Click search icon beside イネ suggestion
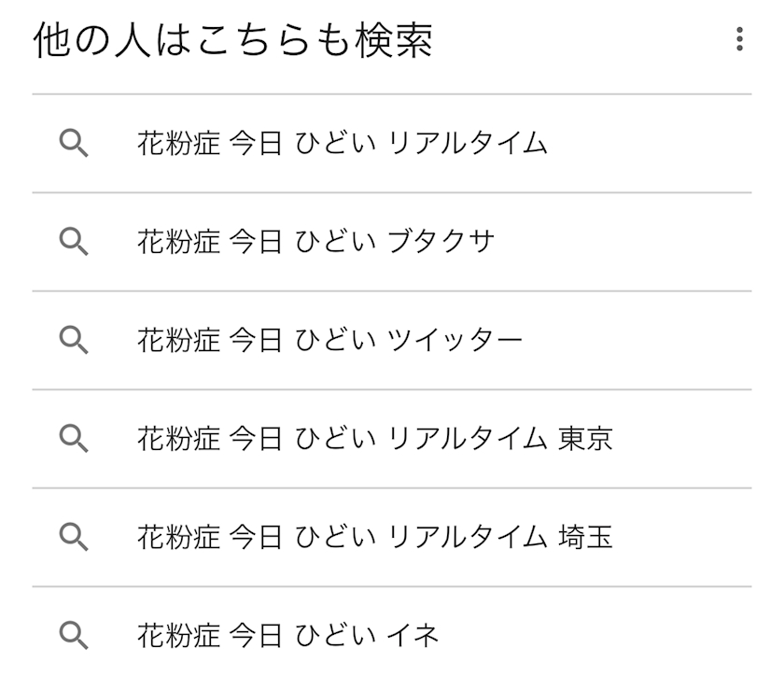 [75, 635]
